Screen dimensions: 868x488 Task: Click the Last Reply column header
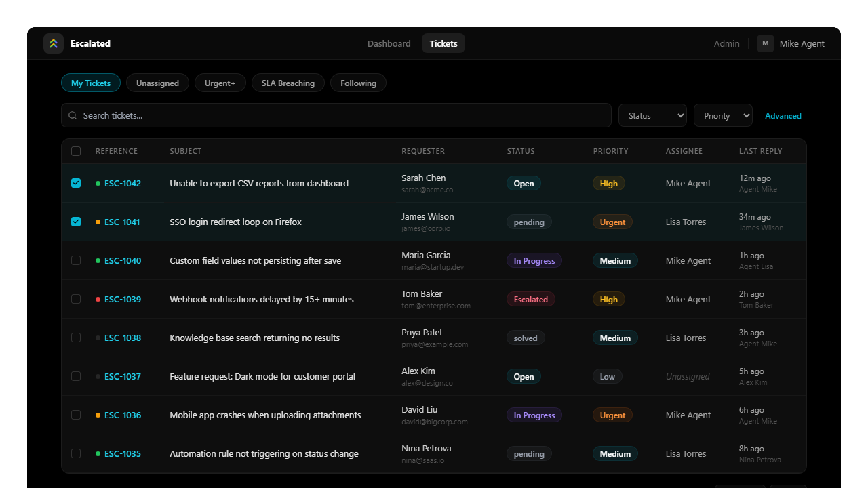(x=761, y=151)
